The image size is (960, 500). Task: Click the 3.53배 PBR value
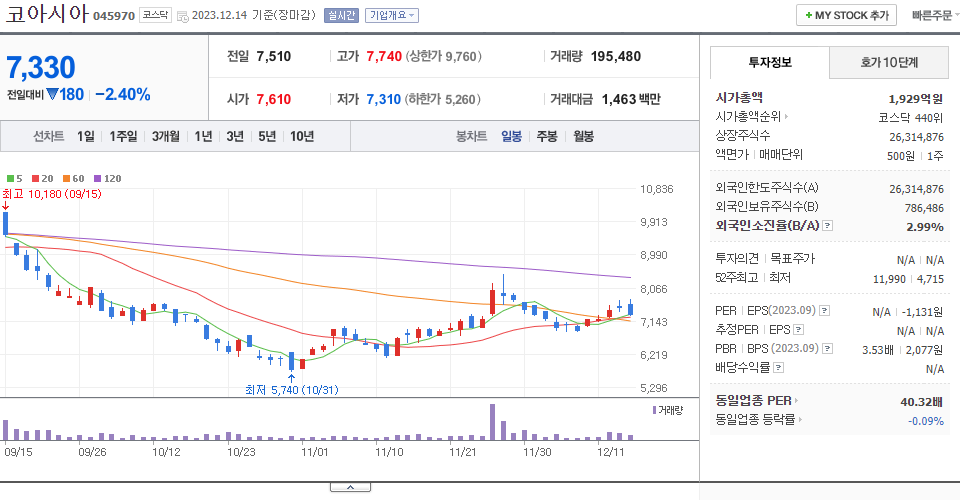877,350
